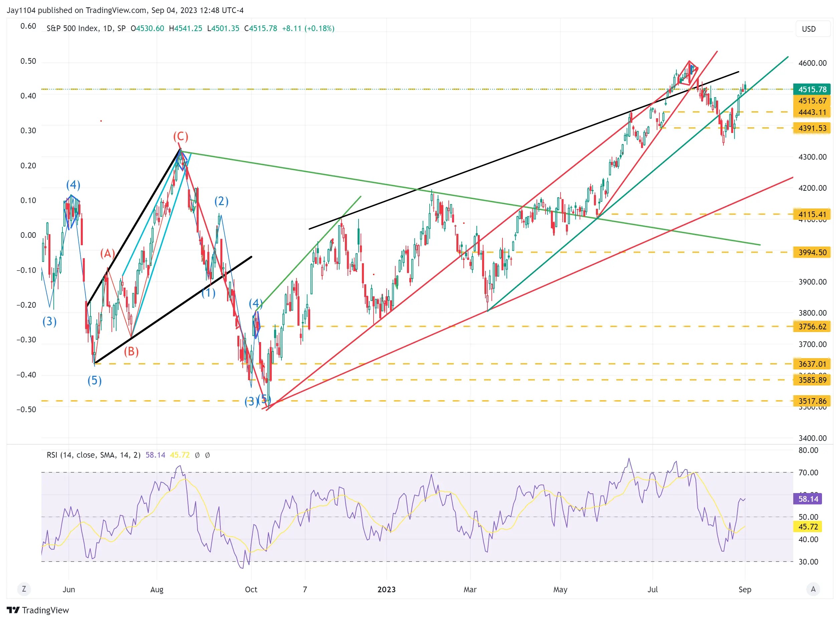Click the open price O4530.60
840x622 pixels.
[x=147, y=29]
